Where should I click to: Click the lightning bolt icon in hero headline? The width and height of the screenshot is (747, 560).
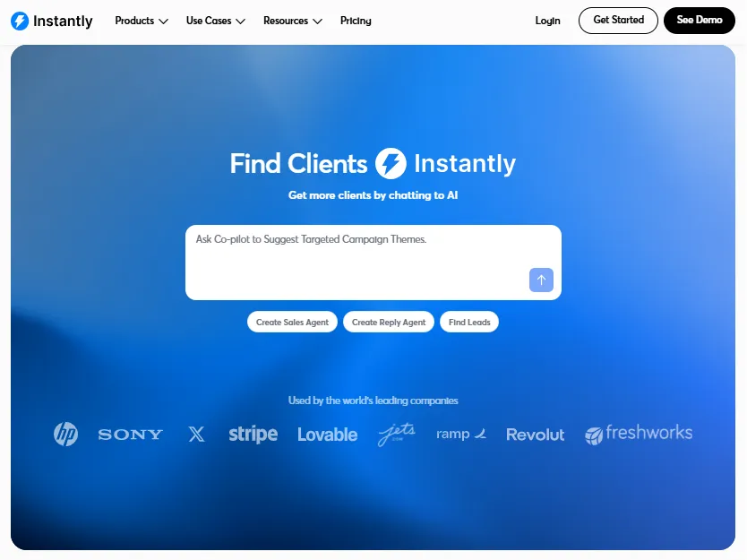pyautogui.click(x=391, y=163)
